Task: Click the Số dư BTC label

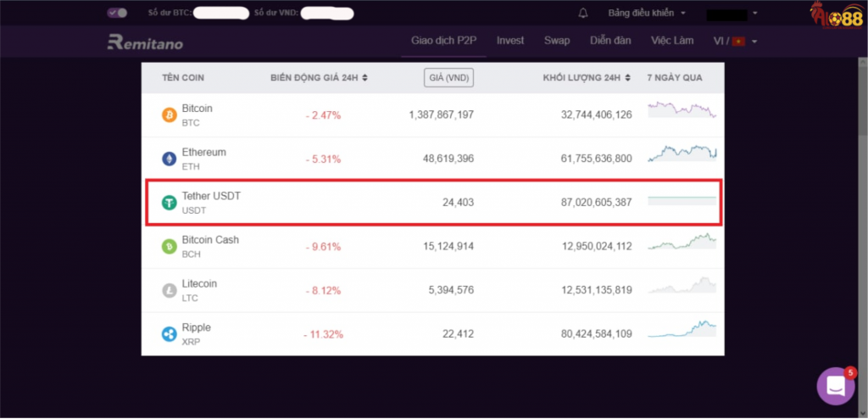Action: click(170, 13)
